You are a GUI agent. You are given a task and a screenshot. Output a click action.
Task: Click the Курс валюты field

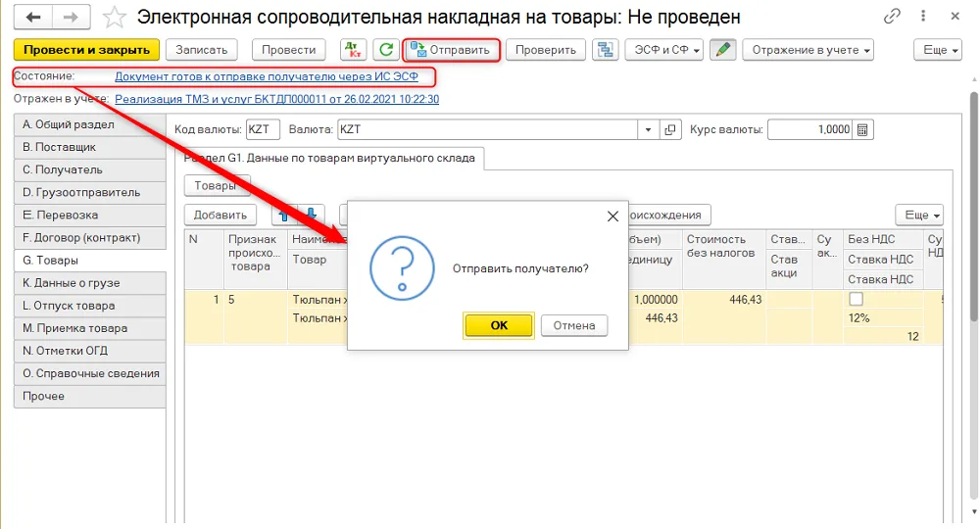coord(810,130)
